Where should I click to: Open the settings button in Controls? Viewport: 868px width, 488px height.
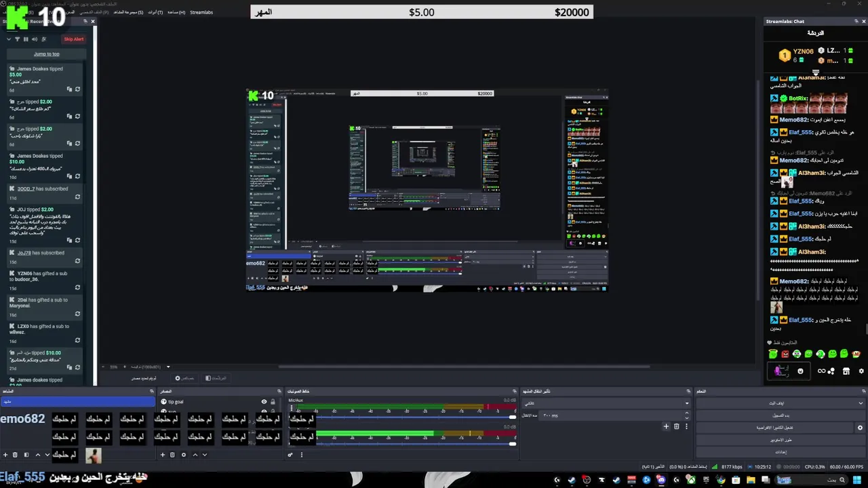pyautogui.click(x=781, y=452)
